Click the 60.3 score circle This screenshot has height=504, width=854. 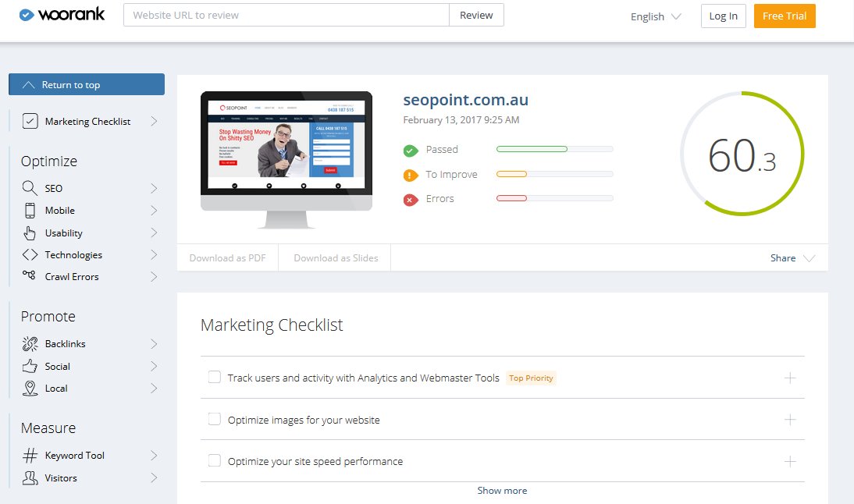coord(742,154)
